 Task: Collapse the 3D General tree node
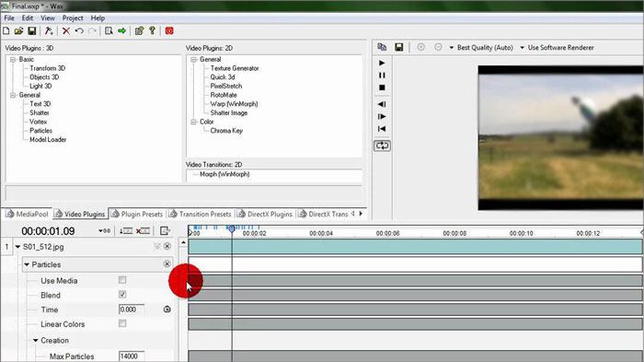tap(13, 95)
